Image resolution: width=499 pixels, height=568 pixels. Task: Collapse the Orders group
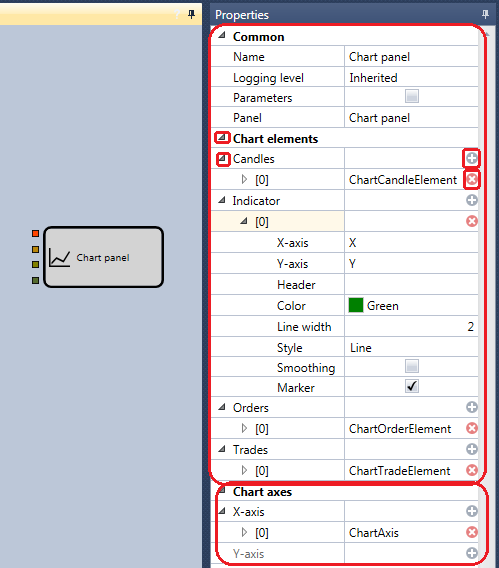pos(222,407)
